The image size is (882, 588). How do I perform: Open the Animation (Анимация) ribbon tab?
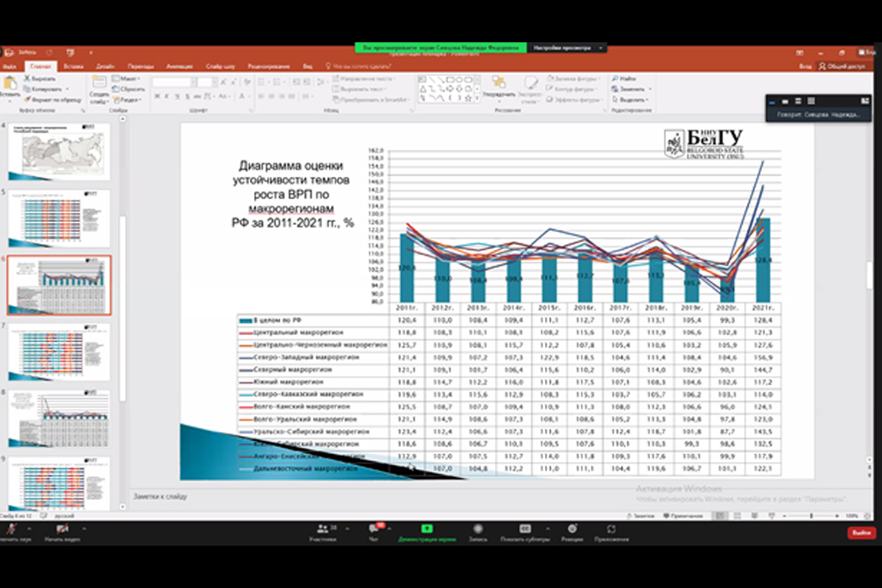pyautogui.click(x=179, y=66)
